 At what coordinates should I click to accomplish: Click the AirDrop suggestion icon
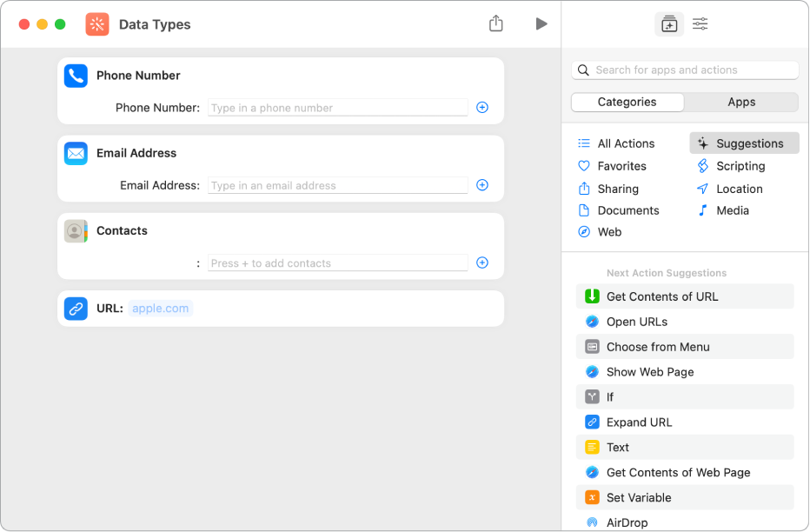592,522
